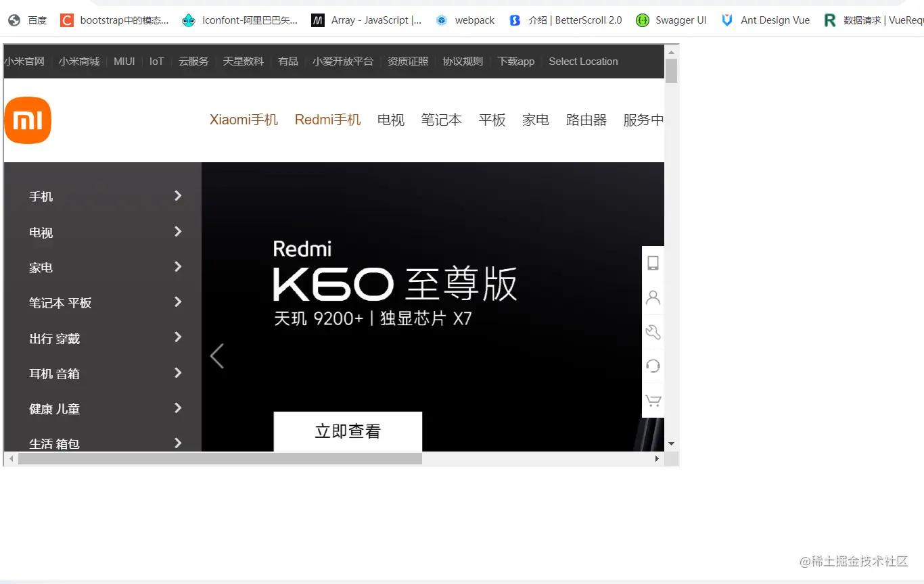The image size is (924, 584).
Task: Open the 小爱开放平台 top link
Action: click(x=343, y=62)
